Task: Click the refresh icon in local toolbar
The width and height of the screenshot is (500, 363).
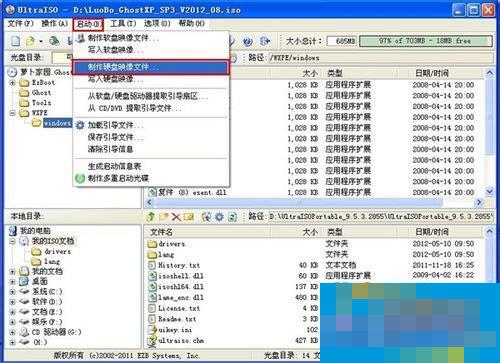Action: tap(232, 217)
